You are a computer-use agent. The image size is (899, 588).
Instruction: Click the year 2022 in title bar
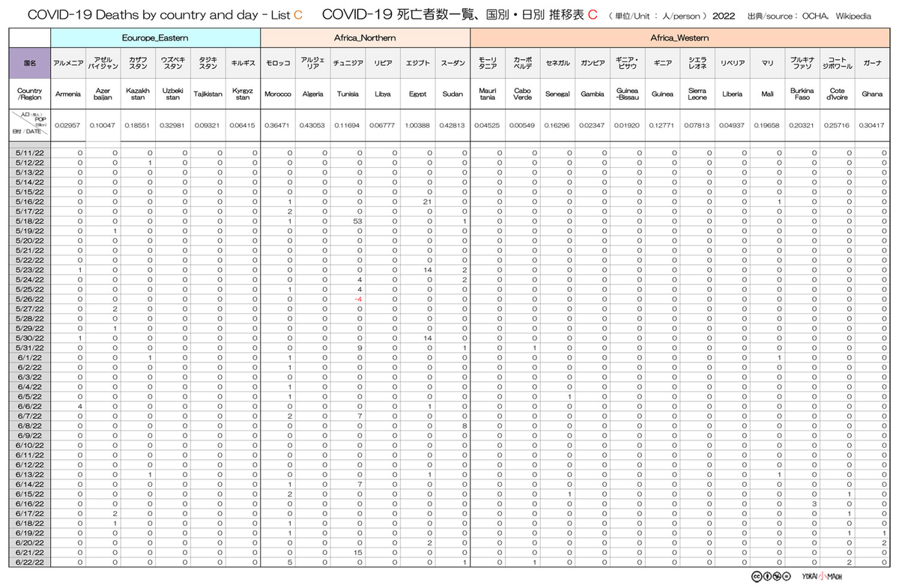coord(724,16)
